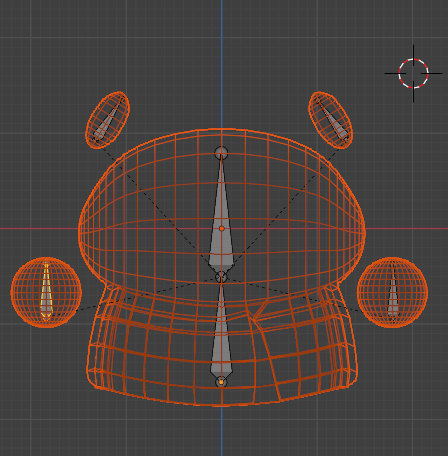Select the right ear ellipsoid wireframe
The height and width of the screenshot is (456, 448).
330,120
